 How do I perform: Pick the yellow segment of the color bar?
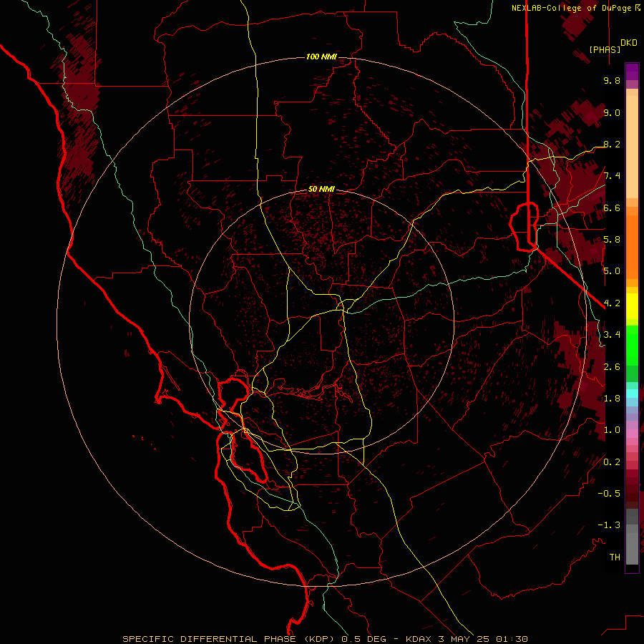[x=632, y=306]
